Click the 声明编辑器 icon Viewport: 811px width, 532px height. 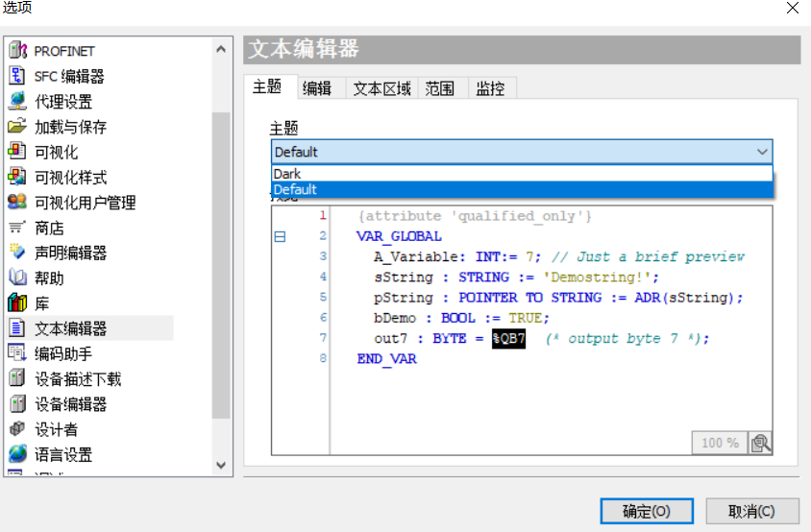pyautogui.click(x=17, y=252)
